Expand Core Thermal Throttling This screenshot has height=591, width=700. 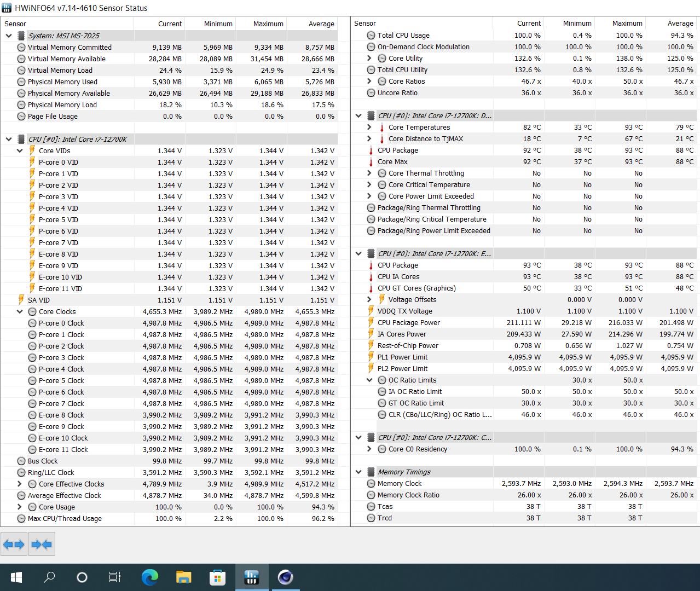pos(369,173)
